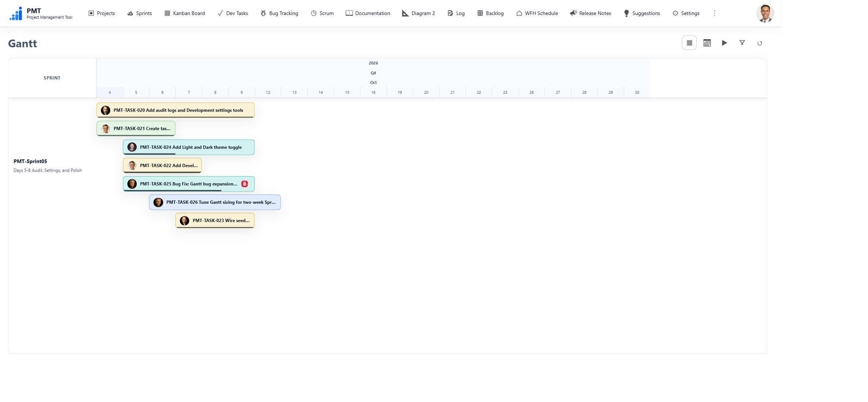Open the Projects page
The image size is (868, 402).
coord(101,13)
